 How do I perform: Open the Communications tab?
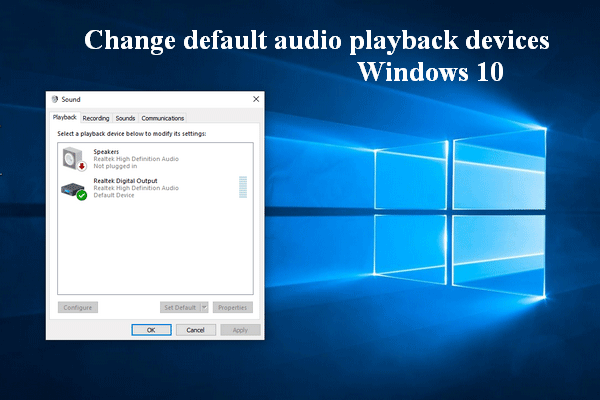click(x=162, y=118)
